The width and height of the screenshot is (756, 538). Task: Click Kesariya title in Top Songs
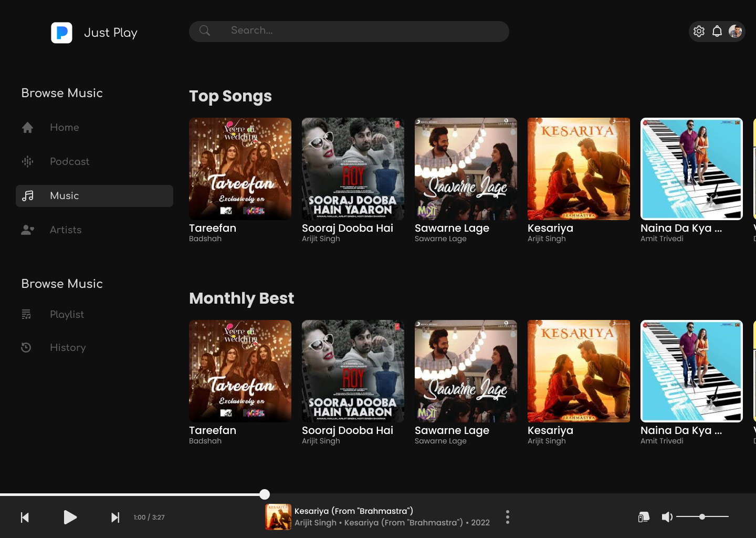point(550,229)
